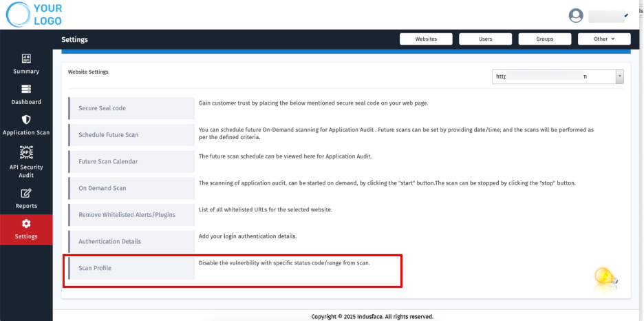Open the API Security Audit icon
Screen dimensions: 644x321
pyautogui.click(x=26, y=152)
